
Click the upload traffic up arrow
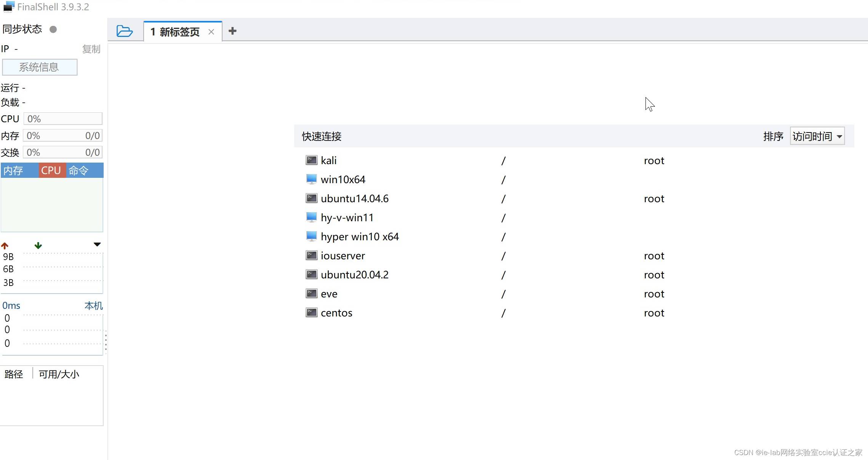5,246
